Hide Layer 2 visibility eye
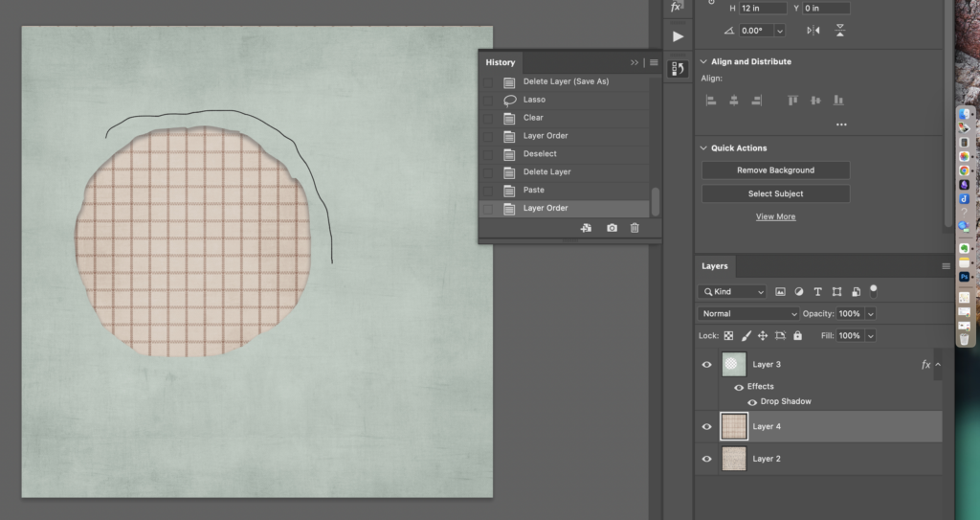 coord(707,459)
